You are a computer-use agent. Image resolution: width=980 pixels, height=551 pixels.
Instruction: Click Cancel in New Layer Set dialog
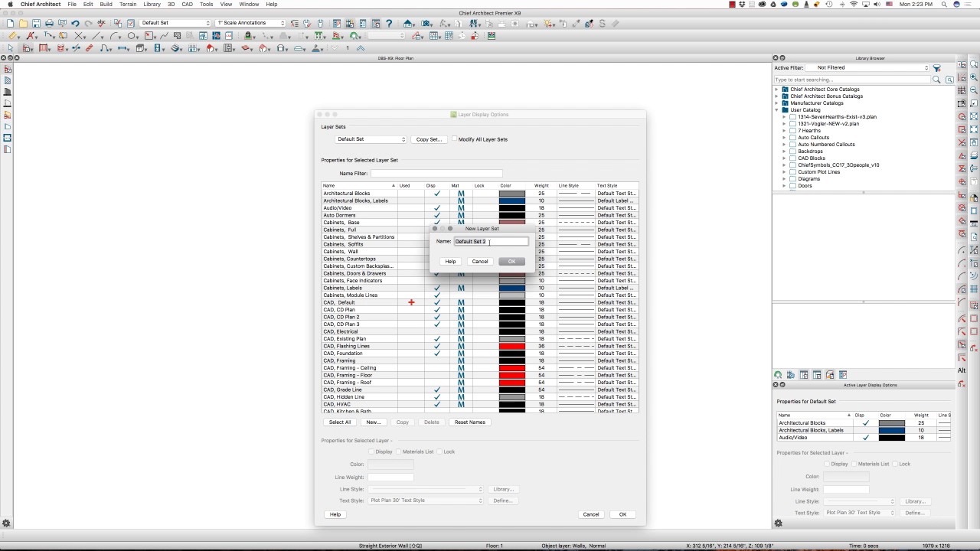[480, 262]
